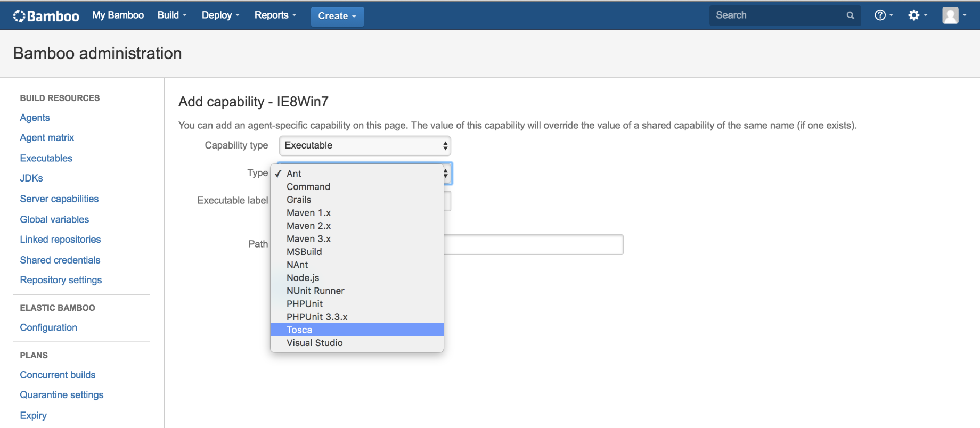Screen dimensions: 980x428
Task: Open the Deploy dropdown menu
Action: tap(220, 15)
